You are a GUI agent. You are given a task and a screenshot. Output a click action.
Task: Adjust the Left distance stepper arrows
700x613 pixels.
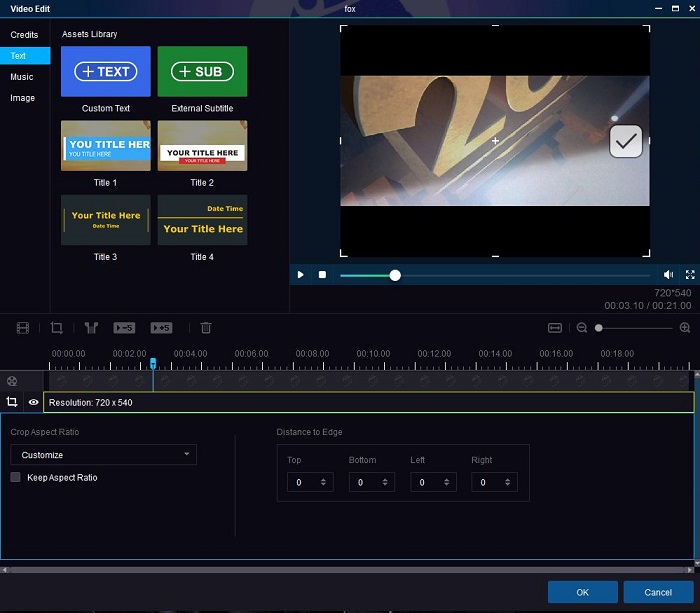click(446, 482)
